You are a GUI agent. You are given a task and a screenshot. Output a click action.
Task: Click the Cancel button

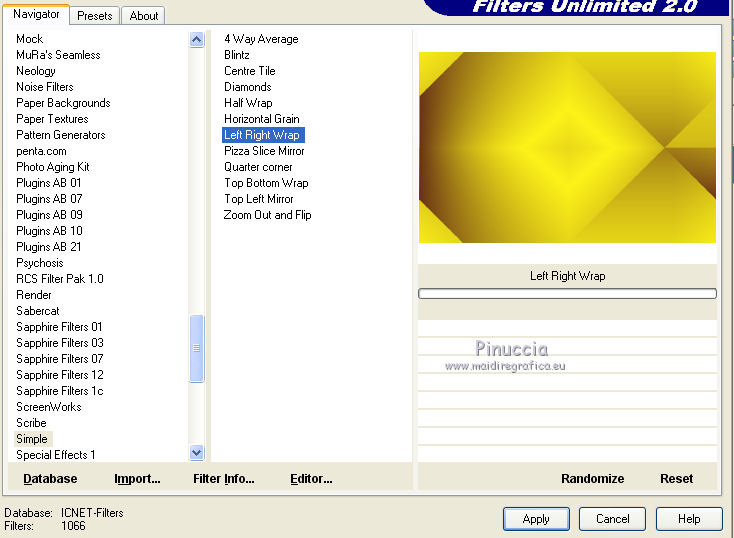[x=612, y=519]
